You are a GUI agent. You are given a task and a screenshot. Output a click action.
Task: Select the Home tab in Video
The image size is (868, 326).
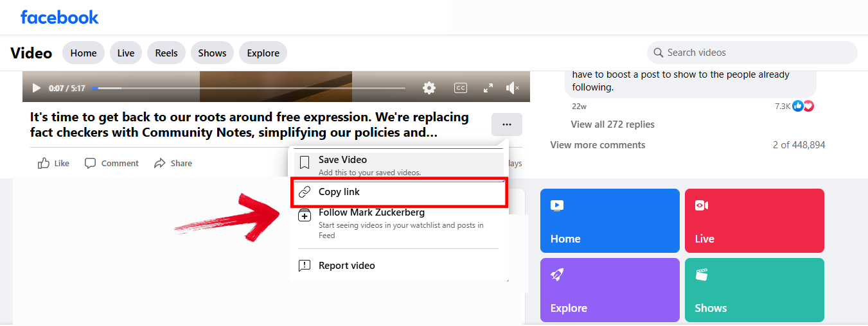pyautogui.click(x=84, y=53)
